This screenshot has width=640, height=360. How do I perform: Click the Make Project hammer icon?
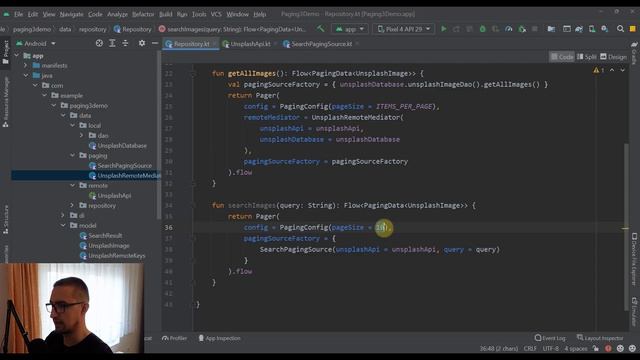320,29
